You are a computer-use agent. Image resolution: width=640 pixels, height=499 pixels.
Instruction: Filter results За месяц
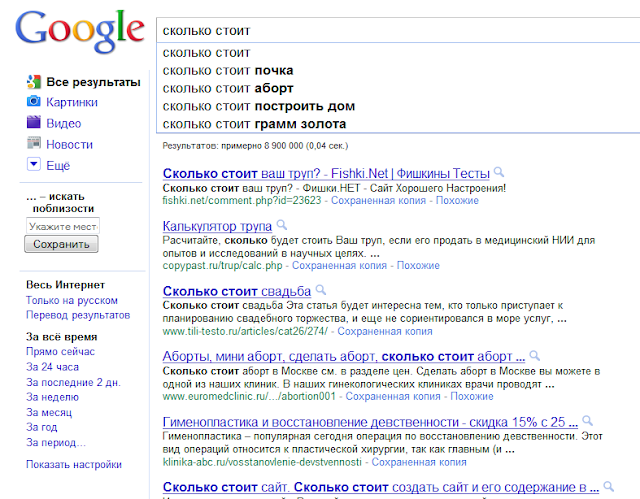pyautogui.click(x=49, y=412)
